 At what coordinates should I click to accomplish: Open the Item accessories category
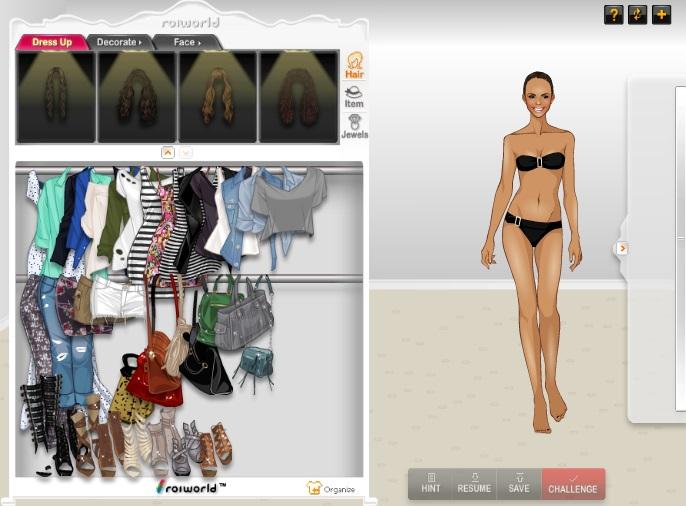coord(354,96)
